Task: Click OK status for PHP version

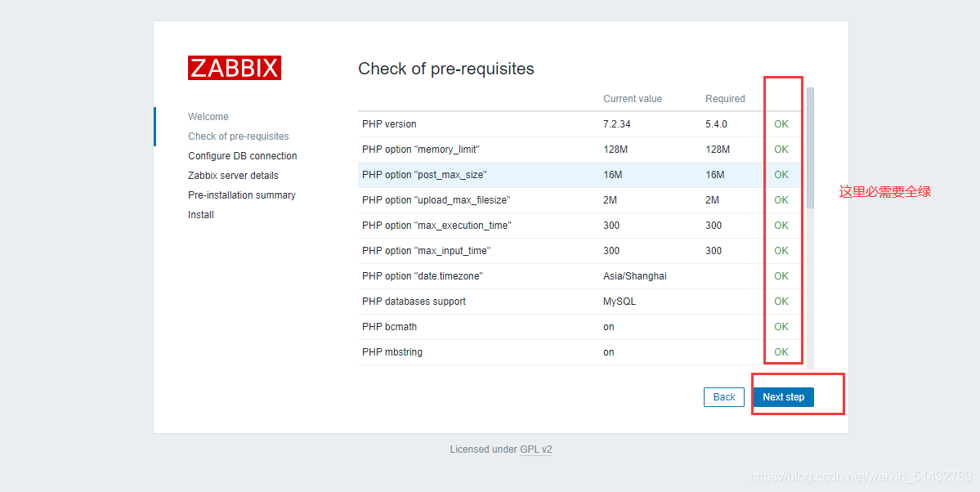Action: 781,123
